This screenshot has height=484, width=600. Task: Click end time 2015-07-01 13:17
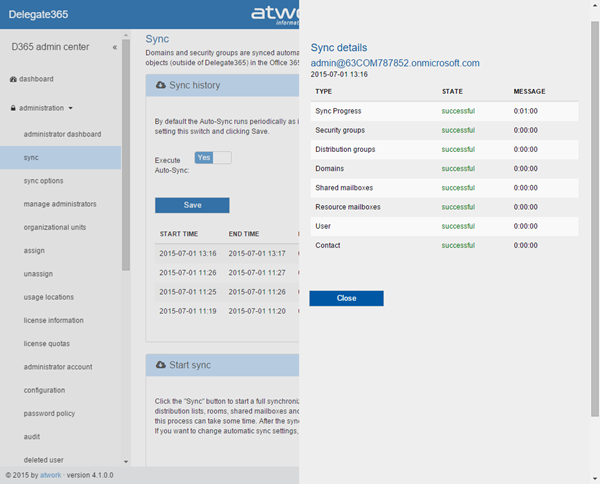click(x=257, y=253)
